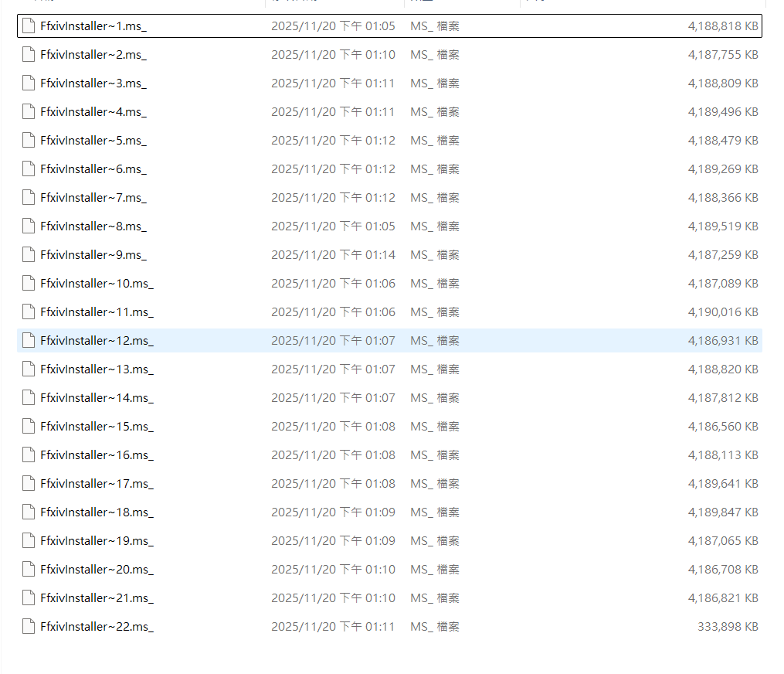Click the file name FfxivInstaller~15.ms_
784x674 pixels.
[x=97, y=427]
